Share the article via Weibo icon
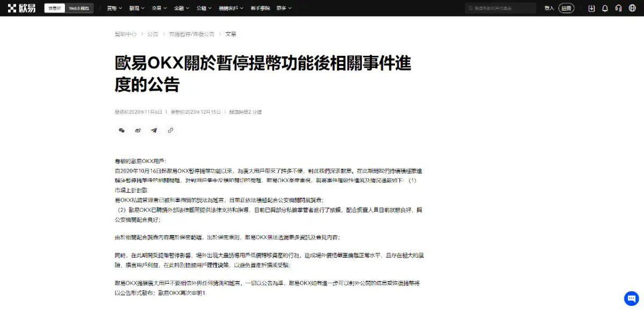Screen dimensions: 644x331 [138, 130]
